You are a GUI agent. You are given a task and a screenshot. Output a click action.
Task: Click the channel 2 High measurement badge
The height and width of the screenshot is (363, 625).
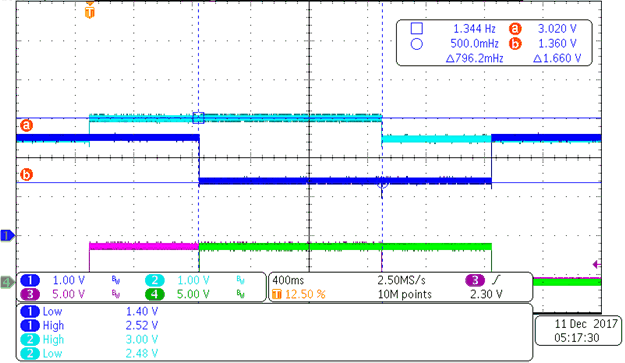pyautogui.click(x=30, y=339)
